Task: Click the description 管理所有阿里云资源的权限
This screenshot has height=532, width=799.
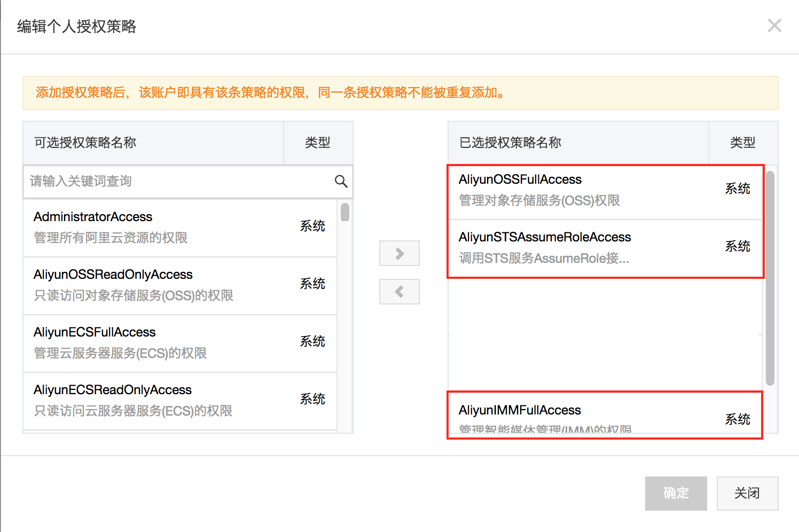Action: [111, 238]
